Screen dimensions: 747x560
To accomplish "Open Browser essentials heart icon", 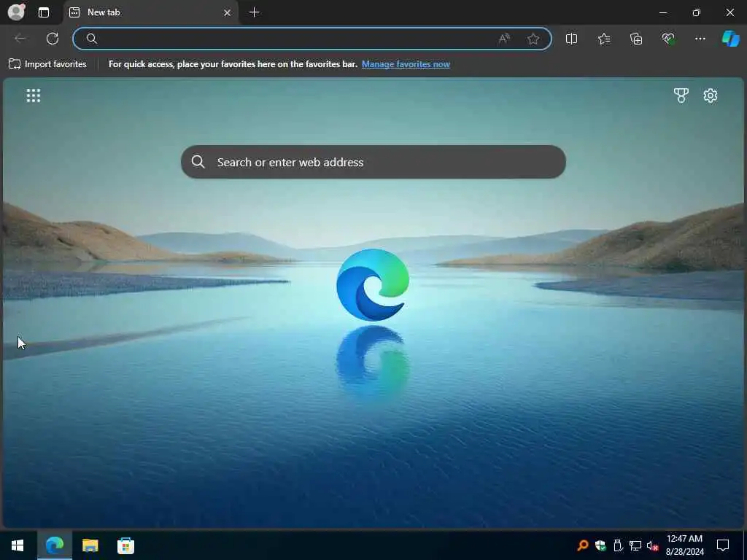I will pyautogui.click(x=668, y=39).
